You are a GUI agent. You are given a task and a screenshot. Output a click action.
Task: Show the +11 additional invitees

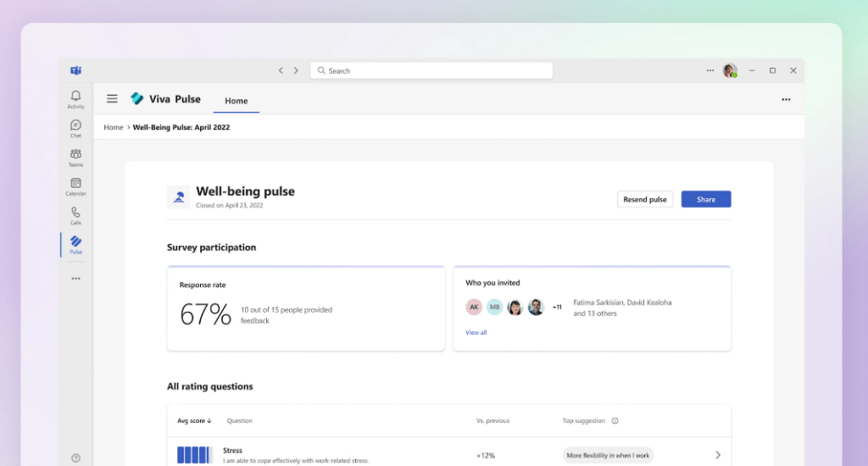[x=557, y=307]
